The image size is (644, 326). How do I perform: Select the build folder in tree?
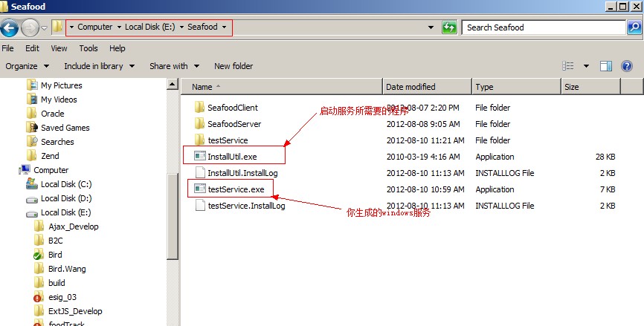[x=57, y=283]
